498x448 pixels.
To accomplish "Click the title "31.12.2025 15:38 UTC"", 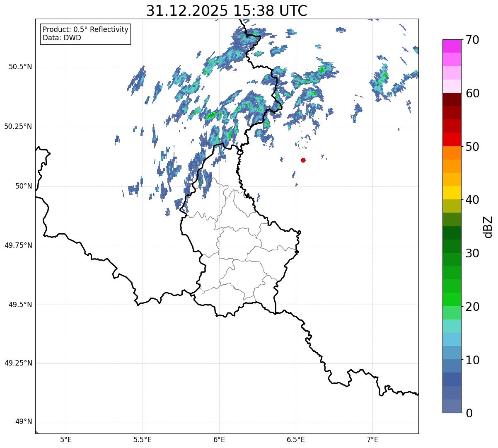I will point(227,11).
